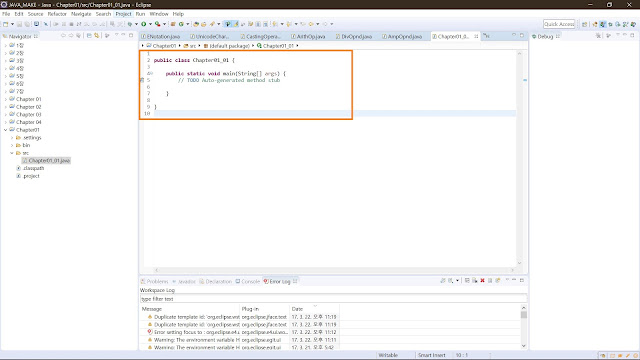Viewport: 640px width, 360px height.
Task: Click Collapse All icon in Navigator
Action: coord(89,36)
